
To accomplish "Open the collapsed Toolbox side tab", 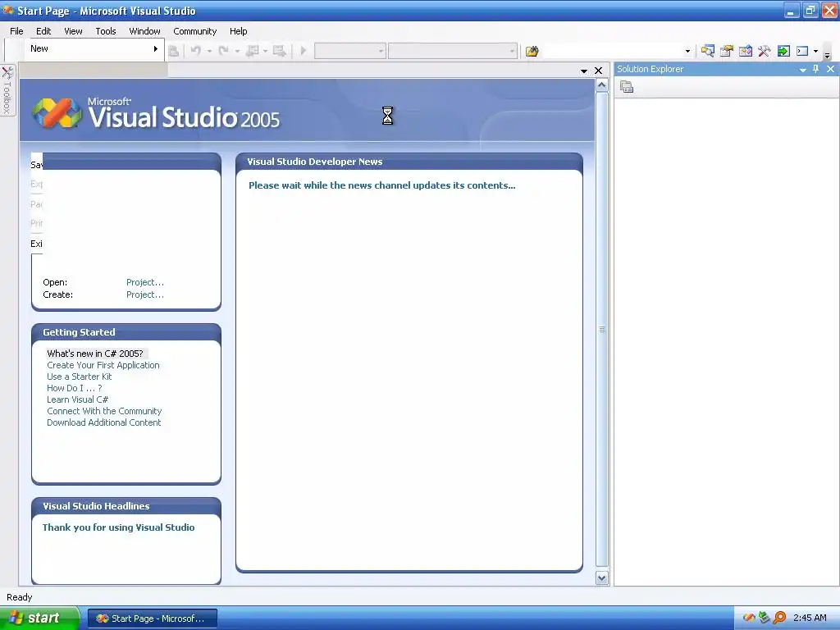I will [x=7, y=90].
